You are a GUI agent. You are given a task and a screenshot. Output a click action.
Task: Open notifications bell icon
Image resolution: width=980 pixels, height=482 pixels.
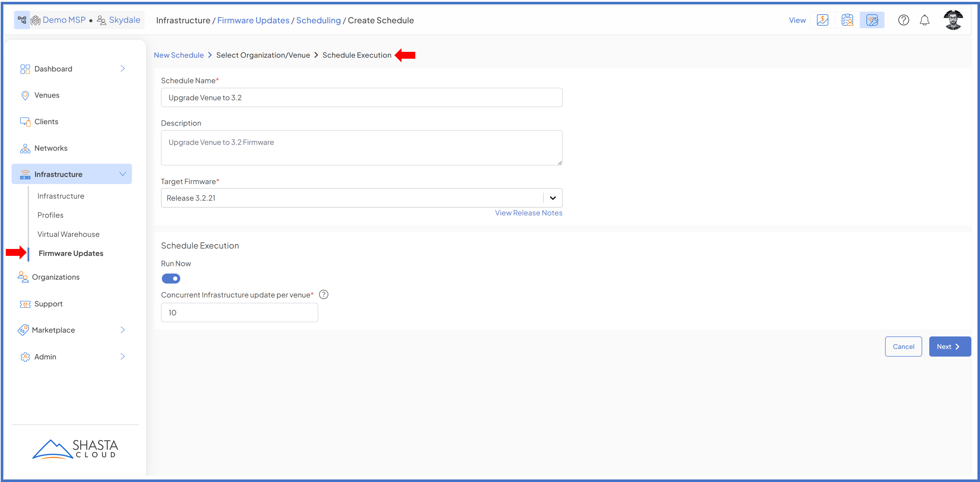click(x=924, y=20)
